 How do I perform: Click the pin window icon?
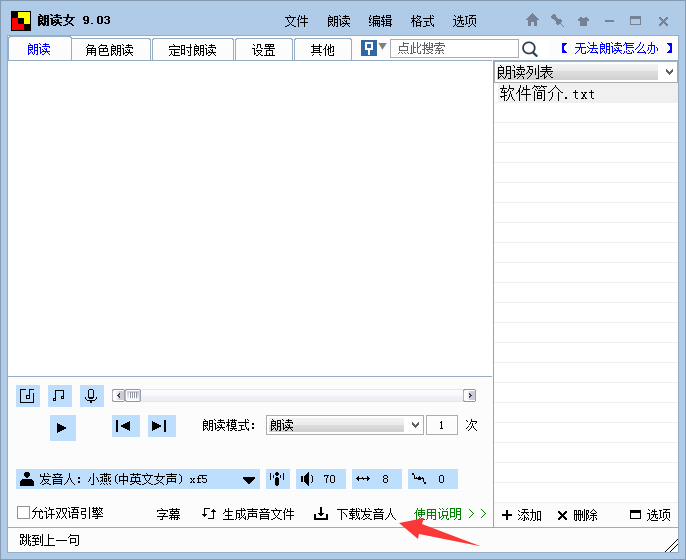pos(557,20)
